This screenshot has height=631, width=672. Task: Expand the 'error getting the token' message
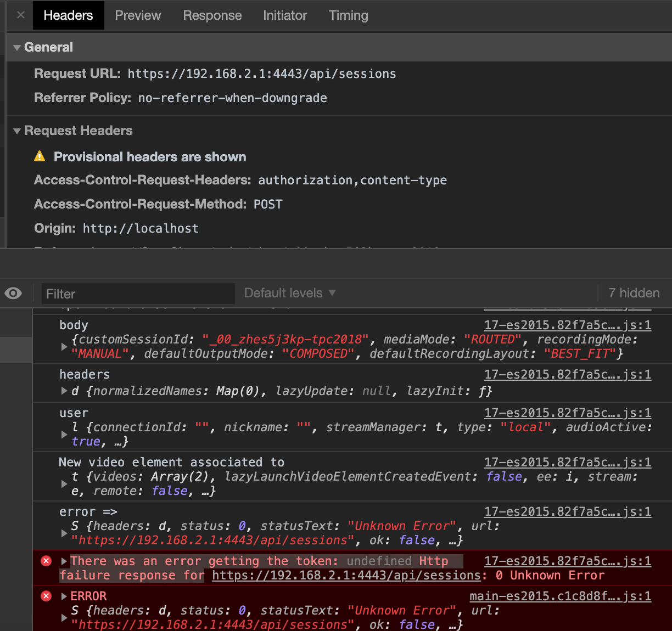click(64, 561)
